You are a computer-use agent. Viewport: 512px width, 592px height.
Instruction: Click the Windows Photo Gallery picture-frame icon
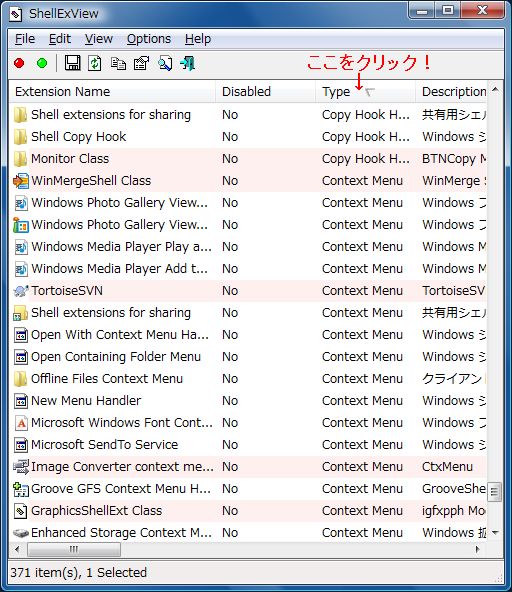coord(21,225)
